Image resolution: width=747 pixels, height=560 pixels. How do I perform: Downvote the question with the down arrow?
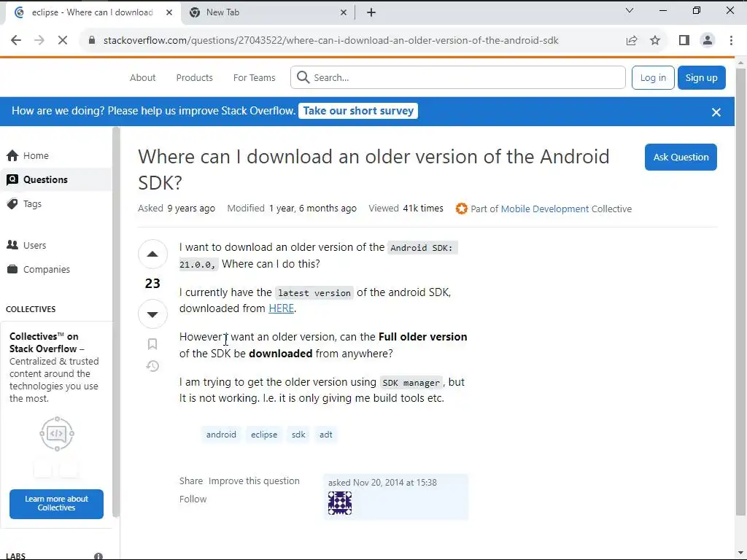tap(152, 314)
